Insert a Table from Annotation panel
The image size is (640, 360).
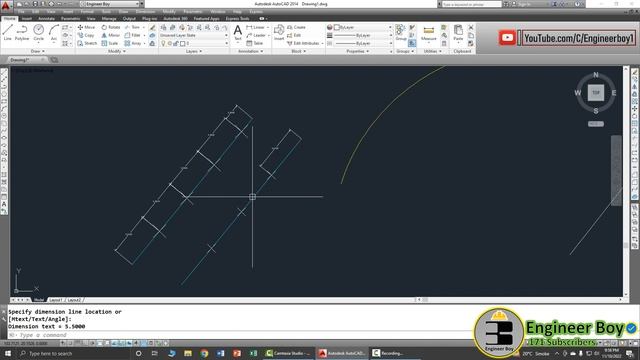click(255, 43)
